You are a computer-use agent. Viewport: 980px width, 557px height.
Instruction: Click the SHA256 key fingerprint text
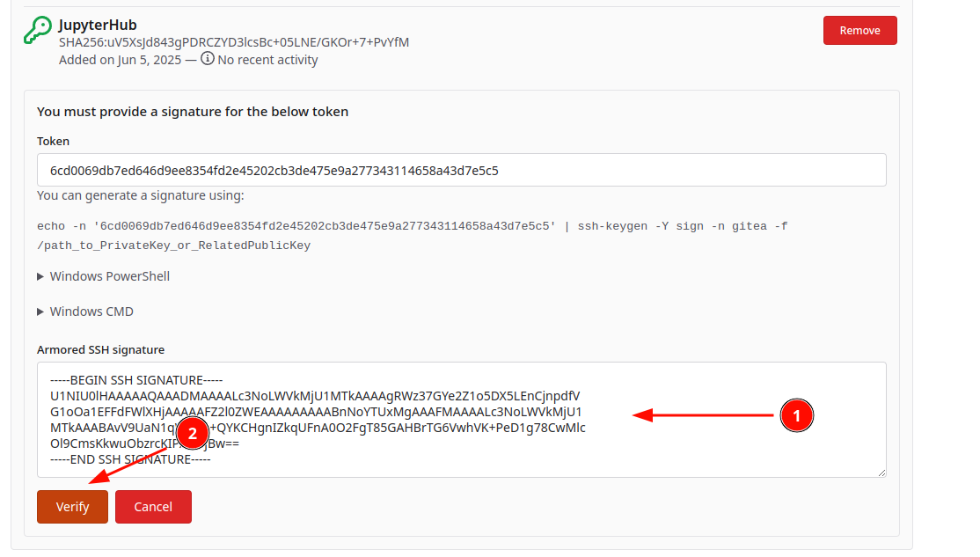pos(233,42)
